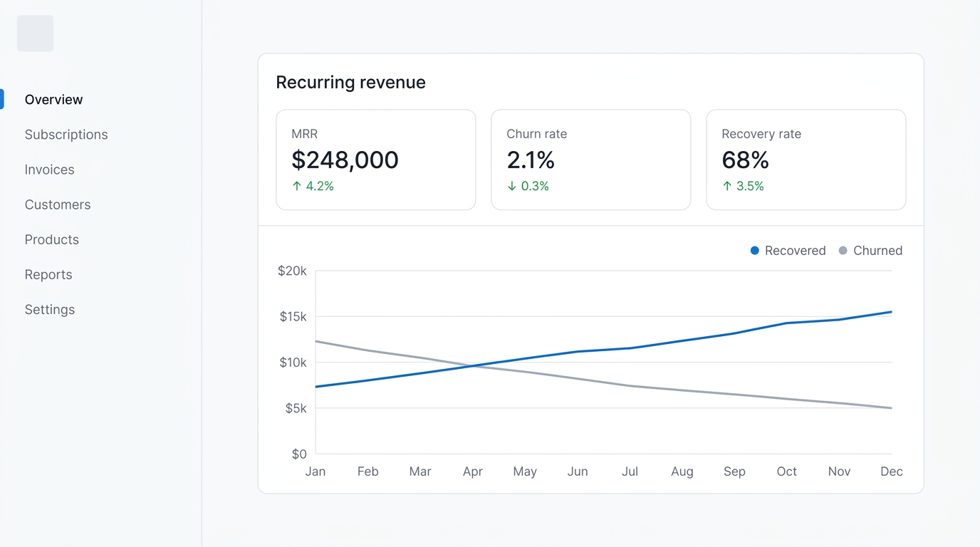Click the $248,000 MRR value
Viewport: 980px width, 547px height.
tap(345, 160)
